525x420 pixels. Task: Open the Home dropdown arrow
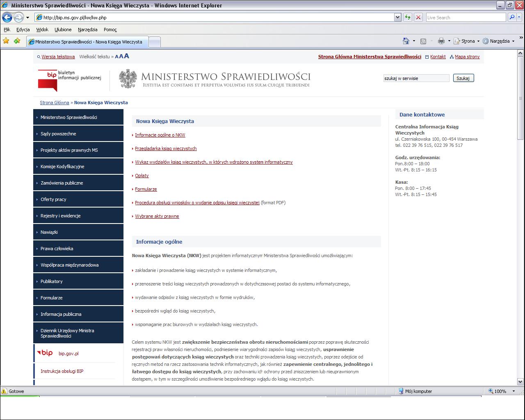[x=414, y=41]
